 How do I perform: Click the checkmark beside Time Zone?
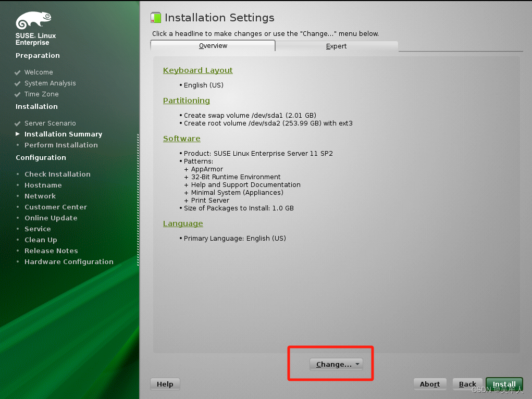(18, 94)
